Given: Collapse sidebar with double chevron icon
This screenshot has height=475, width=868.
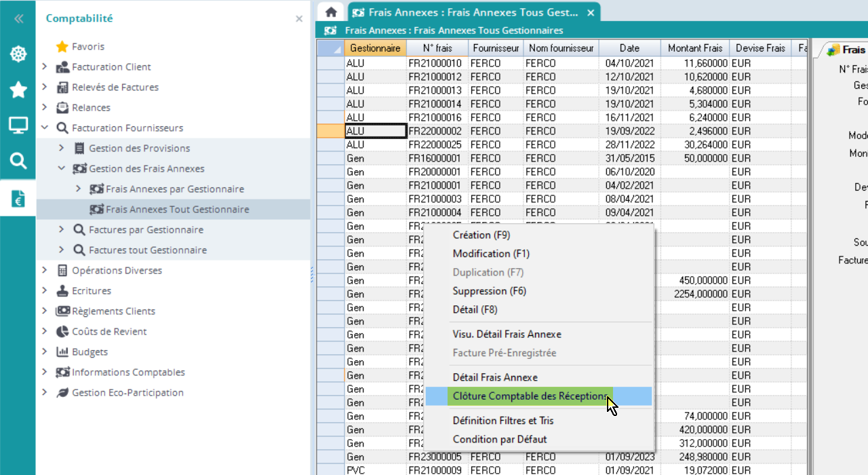Looking at the screenshot, I should tap(18, 19).
